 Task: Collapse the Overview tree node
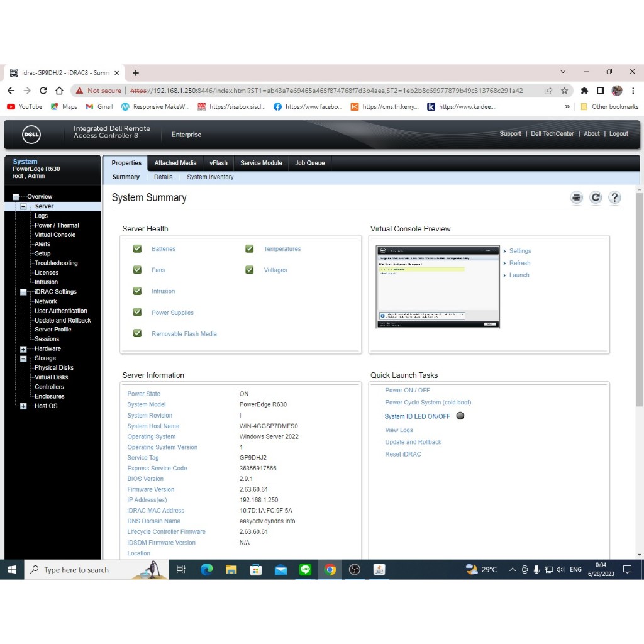[16, 197]
